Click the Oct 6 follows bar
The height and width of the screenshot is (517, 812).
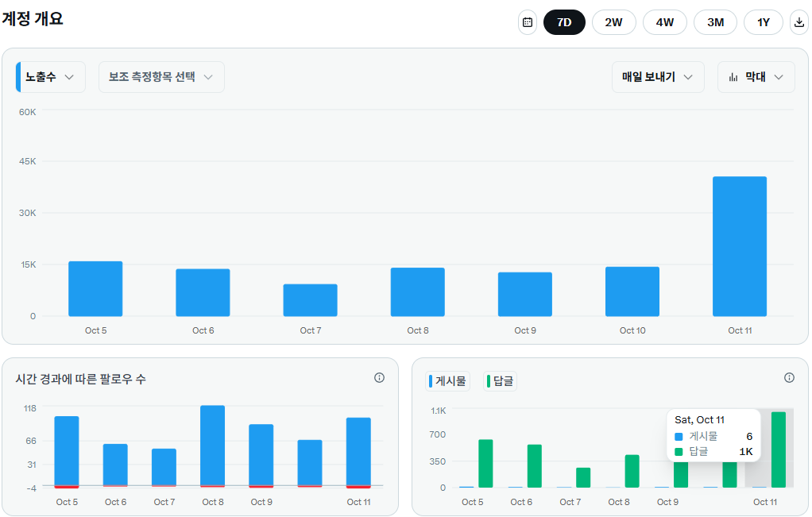(x=115, y=465)
